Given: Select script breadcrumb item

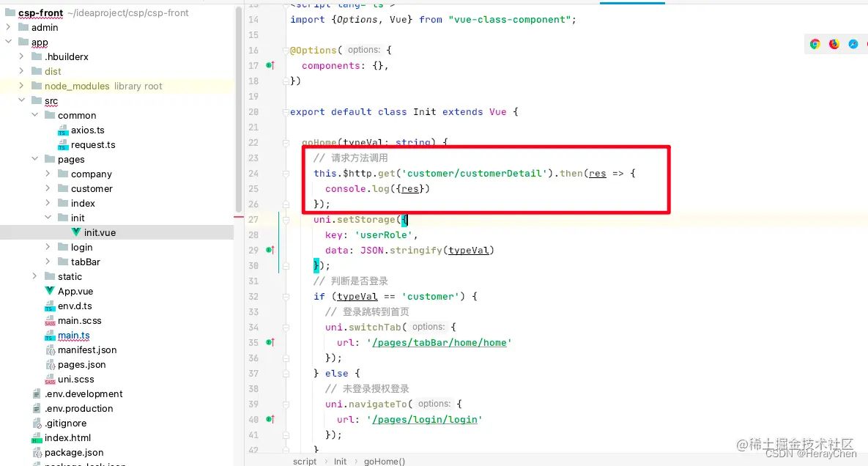Looking at the screenshot, I should [305, 461].
